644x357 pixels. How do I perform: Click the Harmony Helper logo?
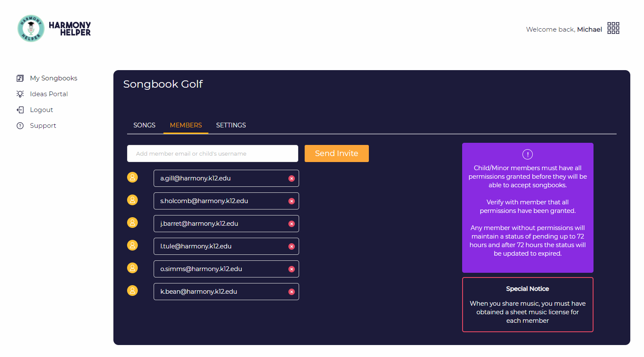pyautogui.click(x=54, y=29)
